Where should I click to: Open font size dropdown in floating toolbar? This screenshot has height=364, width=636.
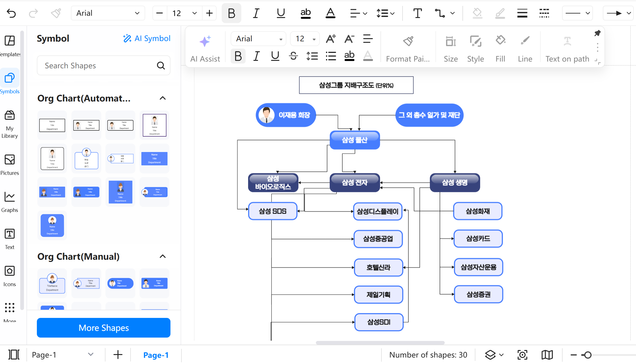coord(305,39)
